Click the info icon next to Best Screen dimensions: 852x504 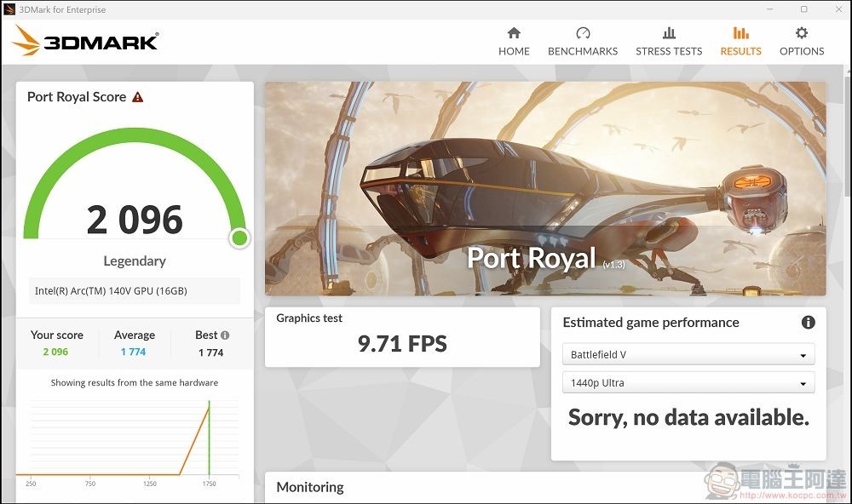225,335
